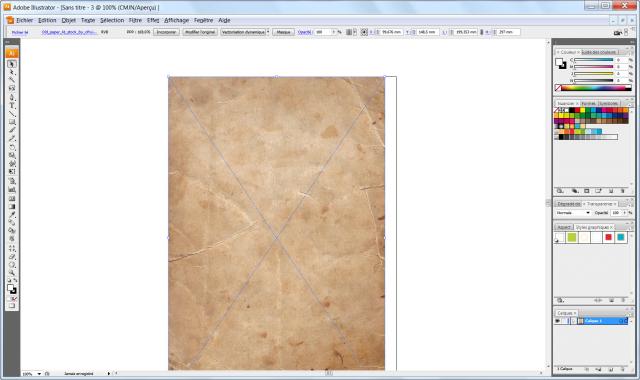Select the Pen tool in toolbox

pyautogui.click(x=12, y=97)
